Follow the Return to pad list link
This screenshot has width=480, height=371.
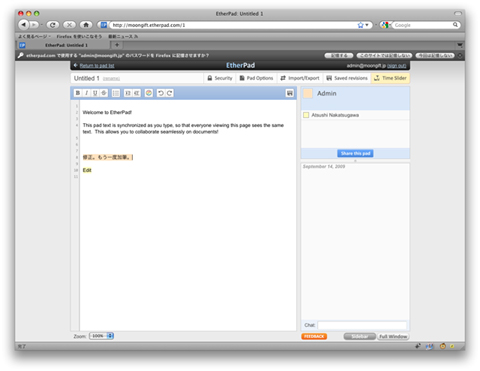click(97, 66)
